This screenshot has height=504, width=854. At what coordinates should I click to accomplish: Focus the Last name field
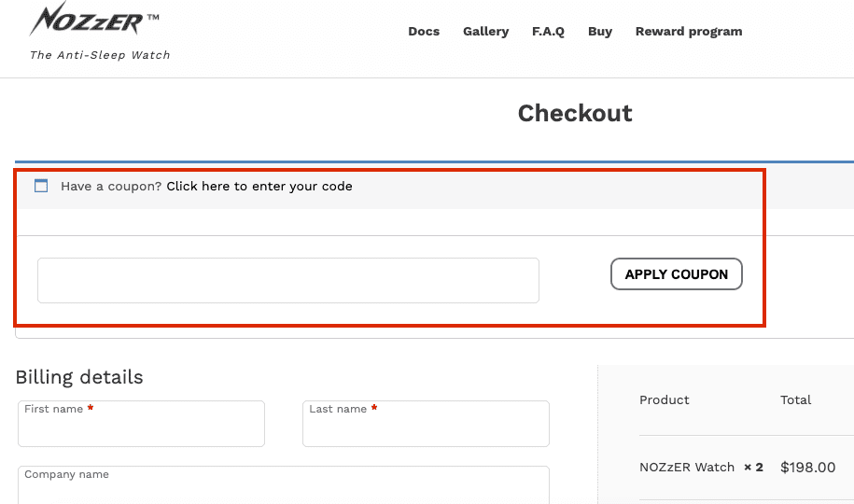426,424
